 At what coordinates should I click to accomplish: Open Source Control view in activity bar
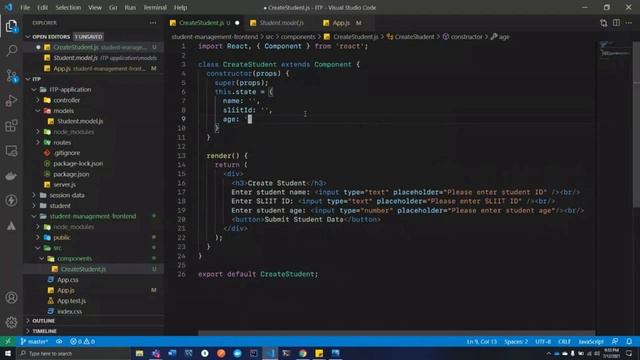11,76
